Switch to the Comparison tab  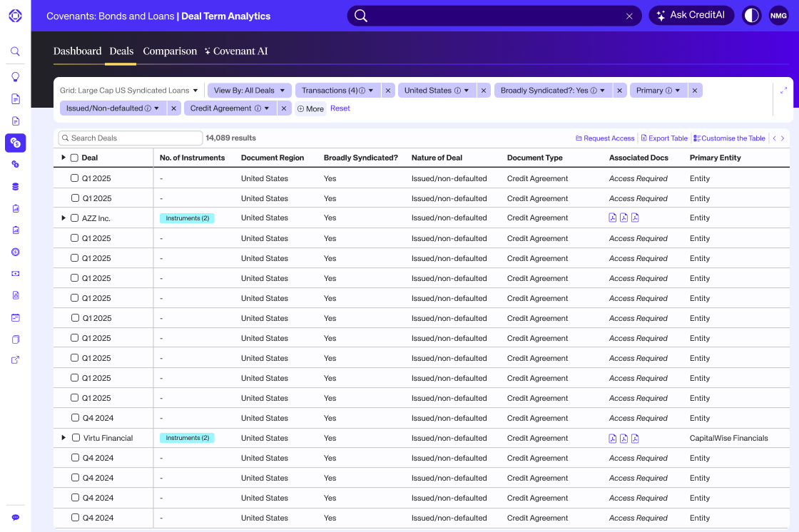[170, 51]
